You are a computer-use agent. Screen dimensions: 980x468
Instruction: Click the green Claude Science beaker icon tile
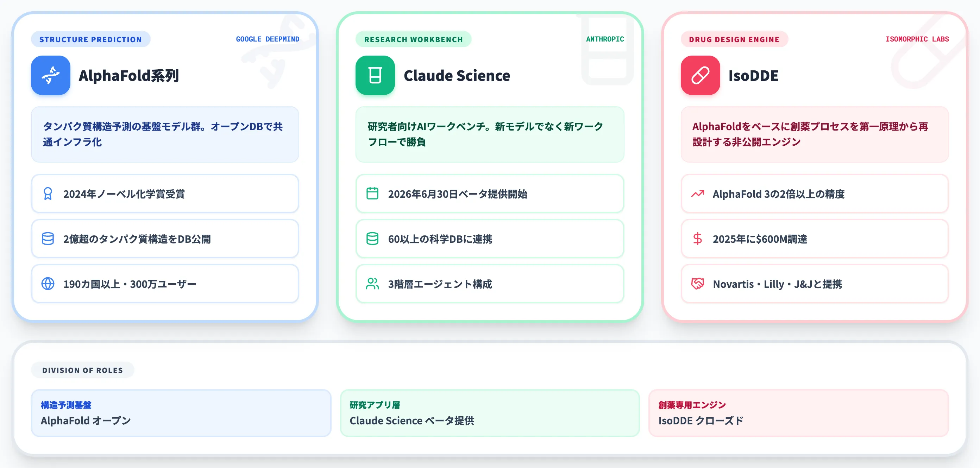pos(375,75)
